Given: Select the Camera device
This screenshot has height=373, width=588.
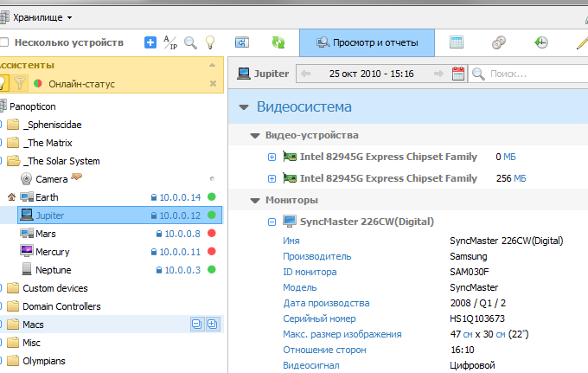Looking at the screenshot, I should (x=51, y=179).
